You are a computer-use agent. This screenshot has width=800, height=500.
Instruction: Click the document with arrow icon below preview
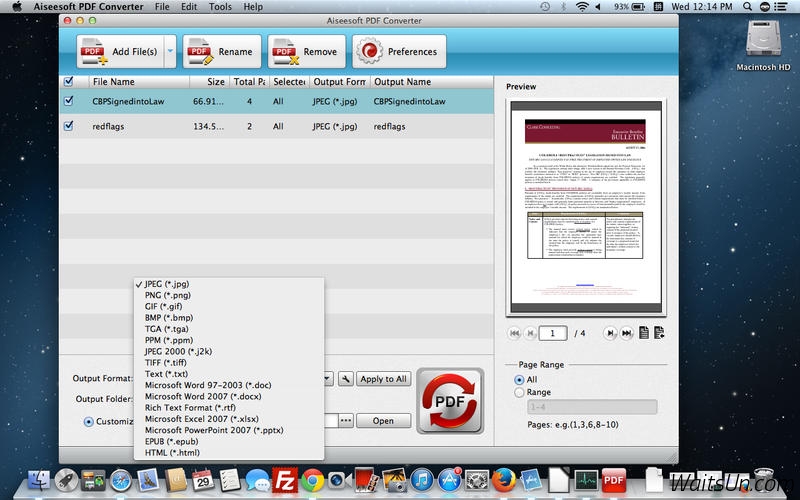pos(659,333)
